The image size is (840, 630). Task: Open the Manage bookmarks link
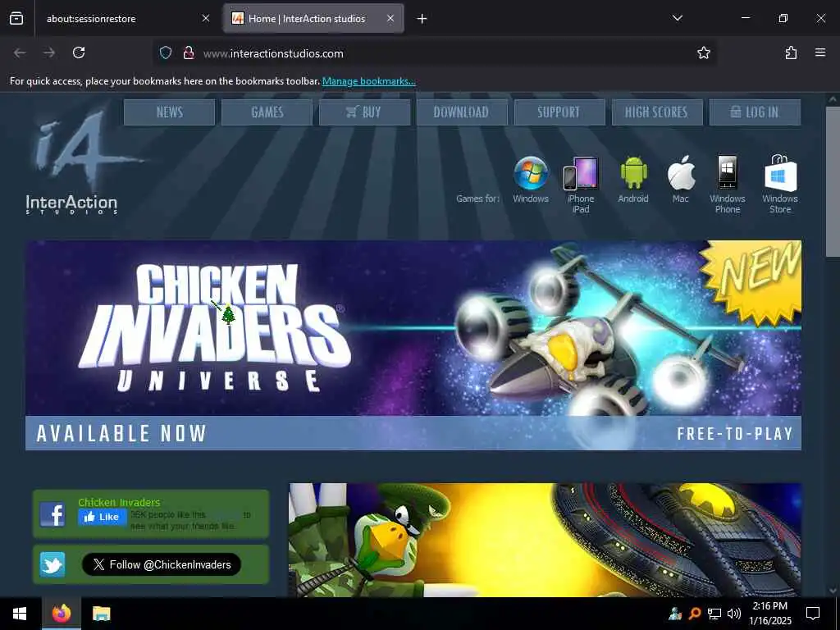pos(368,81)
